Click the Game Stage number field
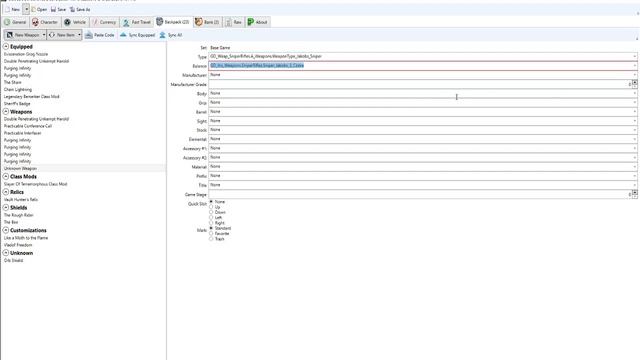The height and width of the screenshot is (360, 640). tap(420, 194)
